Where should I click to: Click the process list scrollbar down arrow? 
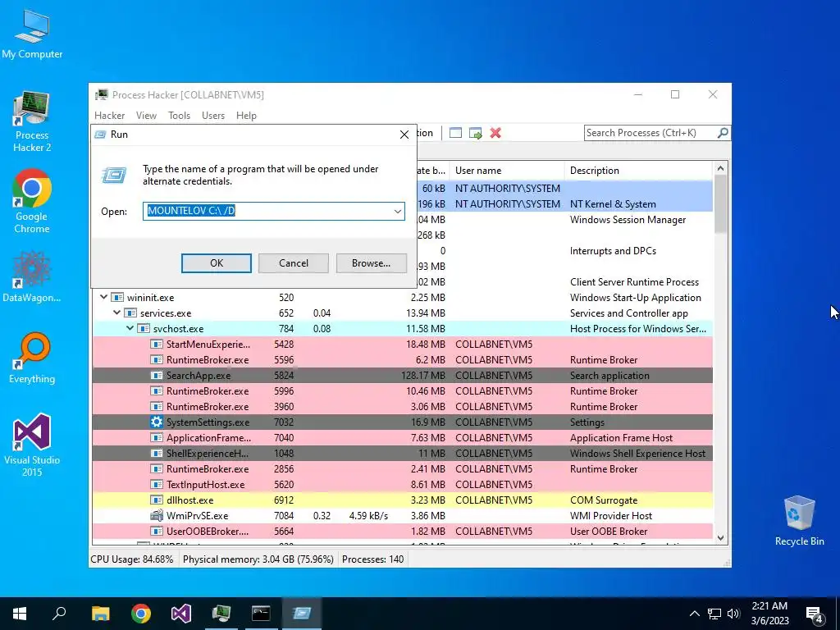pyautogui.click(x=720, y=538)
